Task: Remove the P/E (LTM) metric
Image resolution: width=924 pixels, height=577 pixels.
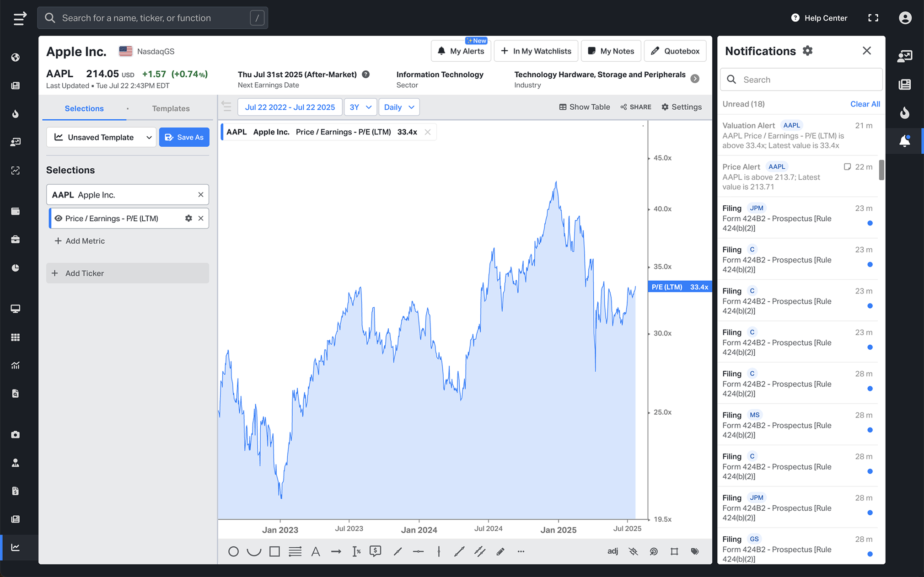Action: coord(201,219)
